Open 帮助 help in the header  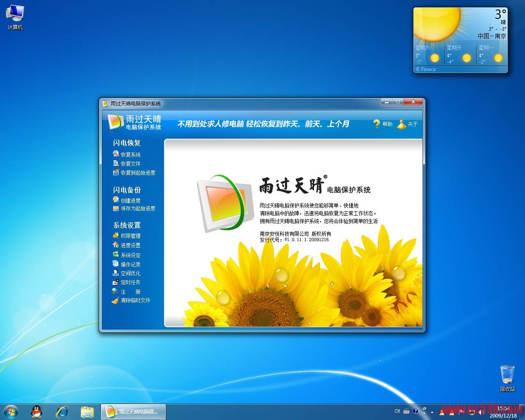[383, 124]
